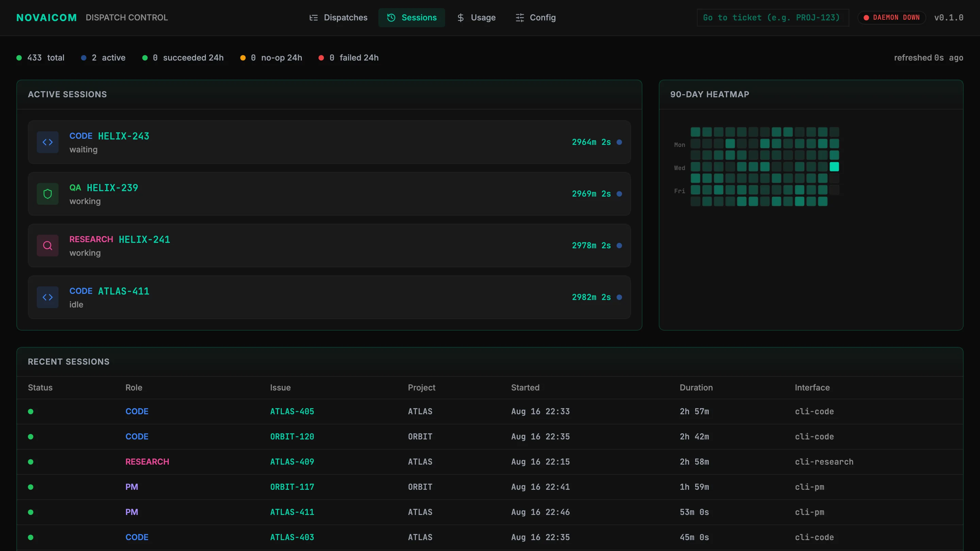Click the DAEMON DOWN status badge
The image size is (980, 551).
click(892, 17)
